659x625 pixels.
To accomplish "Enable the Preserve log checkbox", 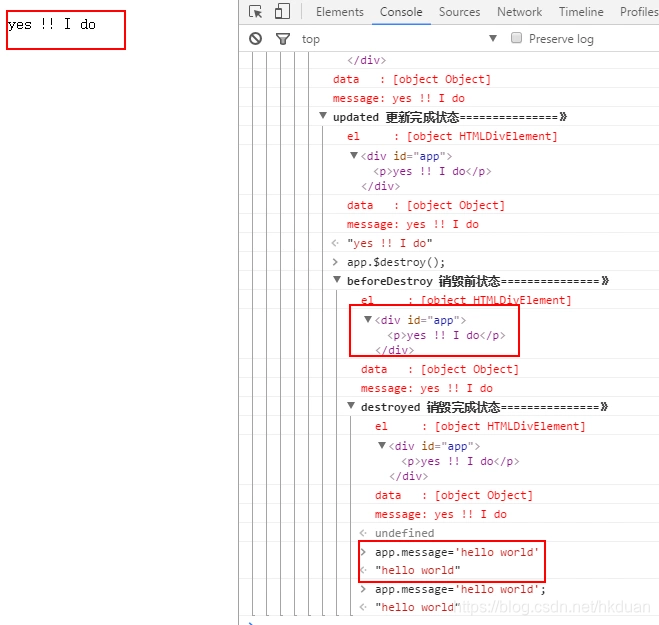I will 516,38.
